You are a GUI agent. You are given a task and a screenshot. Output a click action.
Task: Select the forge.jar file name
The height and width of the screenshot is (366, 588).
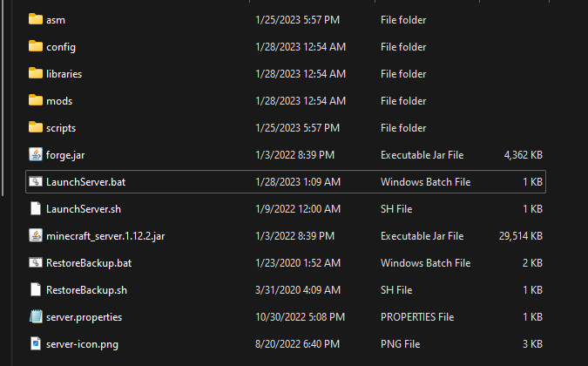pyautogui.click(x=65, y=155)
